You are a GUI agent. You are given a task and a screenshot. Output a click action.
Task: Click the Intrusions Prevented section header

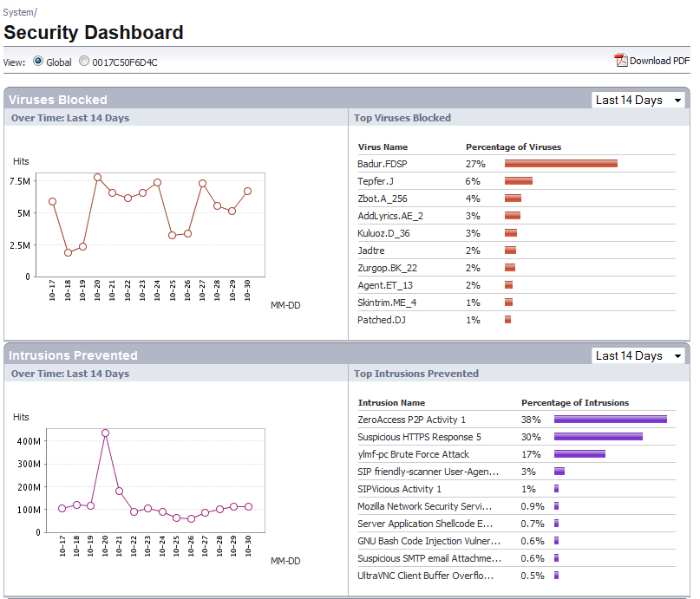[73, 355]
